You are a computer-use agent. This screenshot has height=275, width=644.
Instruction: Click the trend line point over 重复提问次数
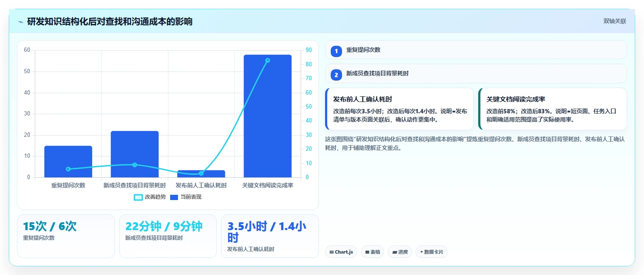68,169
